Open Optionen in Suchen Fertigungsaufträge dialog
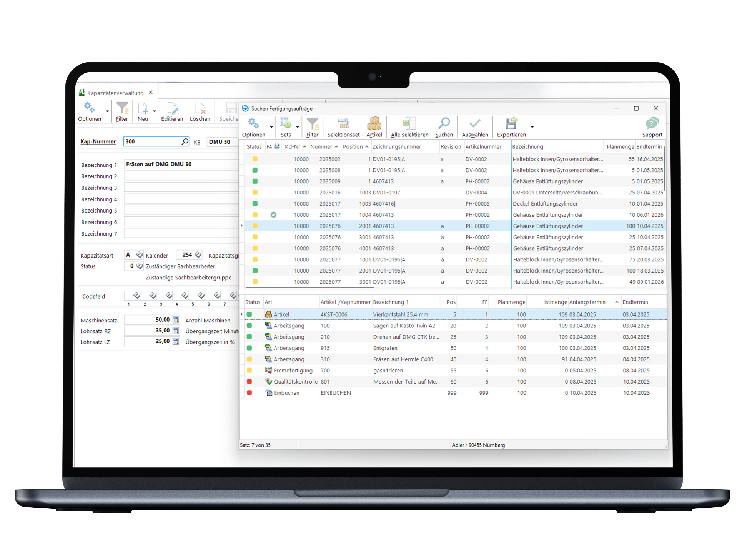This screenshot has height=560, width=747. coord(253,127)
